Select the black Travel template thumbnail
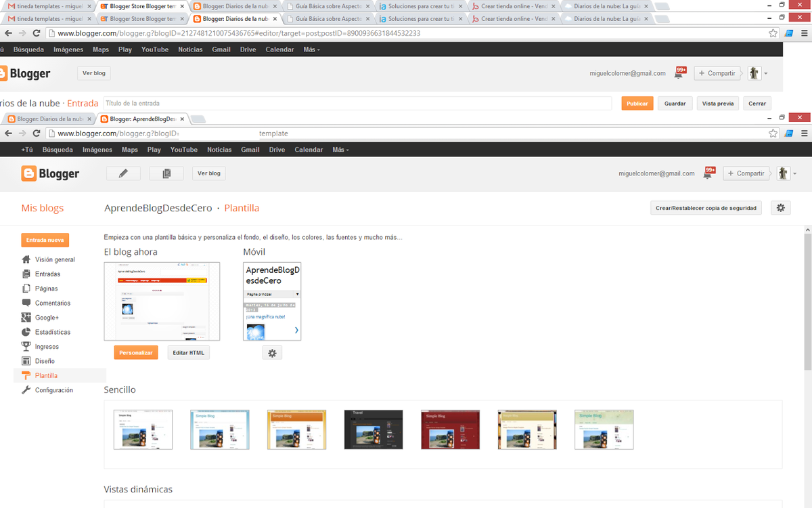Image resolution: width=812 pixels, height=508 pixels. (373, 429)
